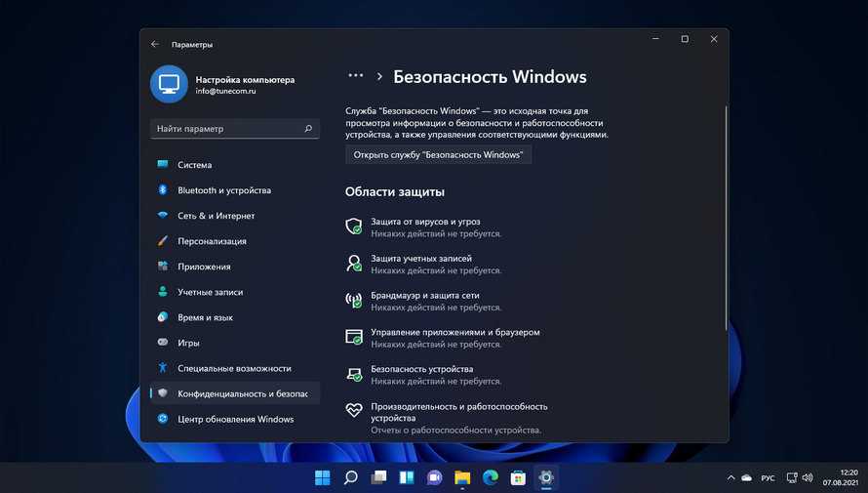
Task: Click the app and browser control icon
Action: (x=354, y=337)
